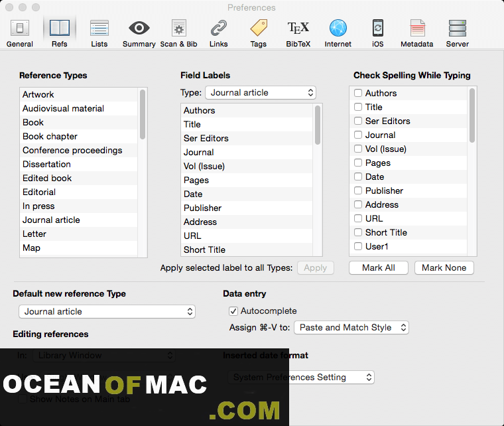
Task: Select Book chapter reference type
Action: (x=79, y=136)
